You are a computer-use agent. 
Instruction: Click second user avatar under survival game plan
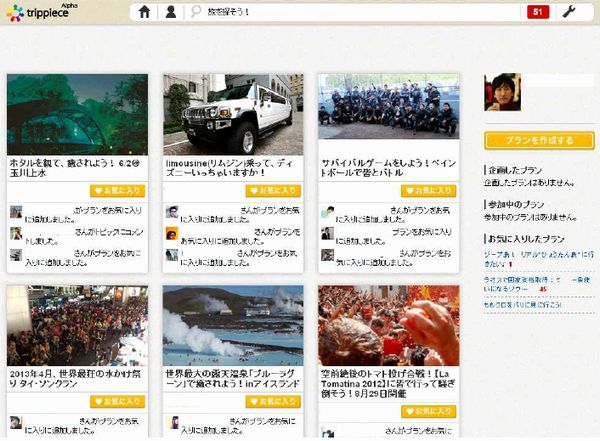click(x=328, y=233)
